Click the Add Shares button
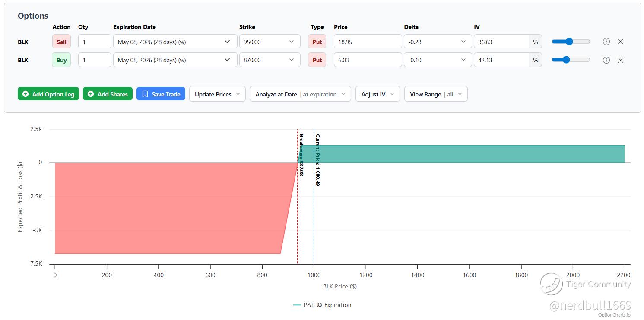The image size is (644, 320). click(108, 94)
